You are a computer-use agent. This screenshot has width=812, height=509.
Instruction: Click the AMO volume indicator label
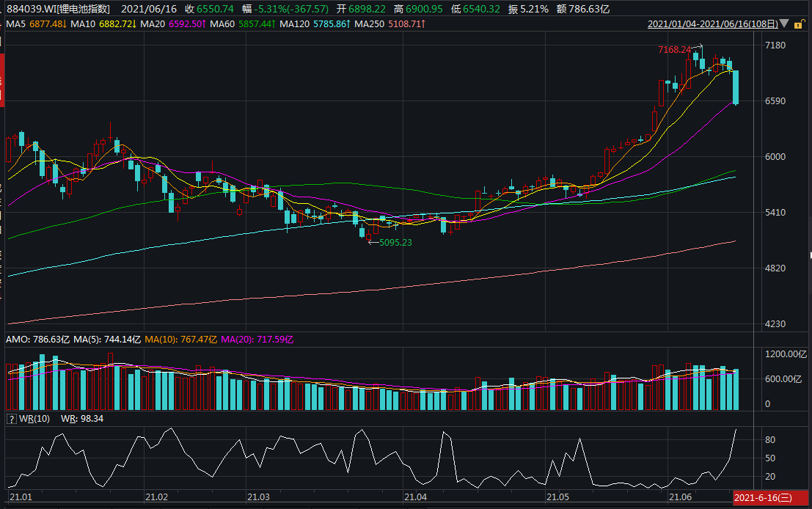point(17,340)
